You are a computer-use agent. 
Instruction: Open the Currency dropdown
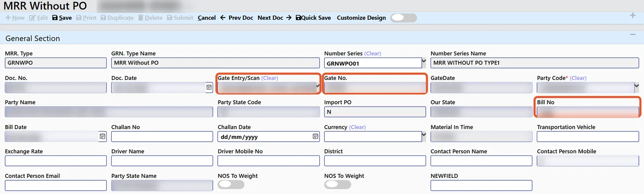click(x=424, y=135)
